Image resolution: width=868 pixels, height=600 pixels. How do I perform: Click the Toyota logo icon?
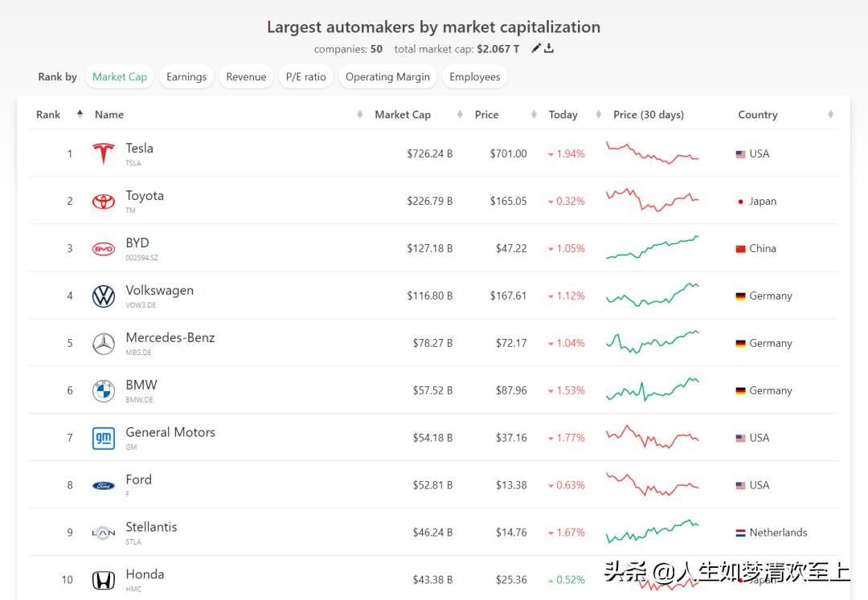pos(103,201)
